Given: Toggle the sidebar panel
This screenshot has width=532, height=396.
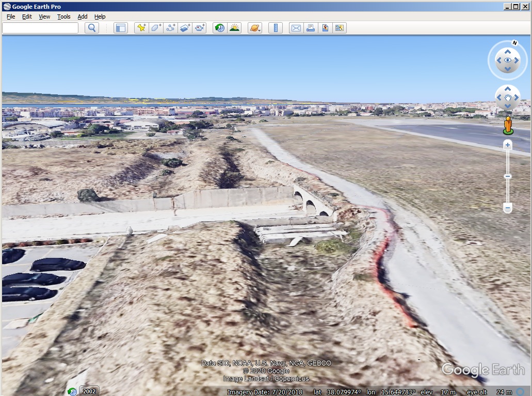Looking at the screenshot, I should (x=120, y=28).
